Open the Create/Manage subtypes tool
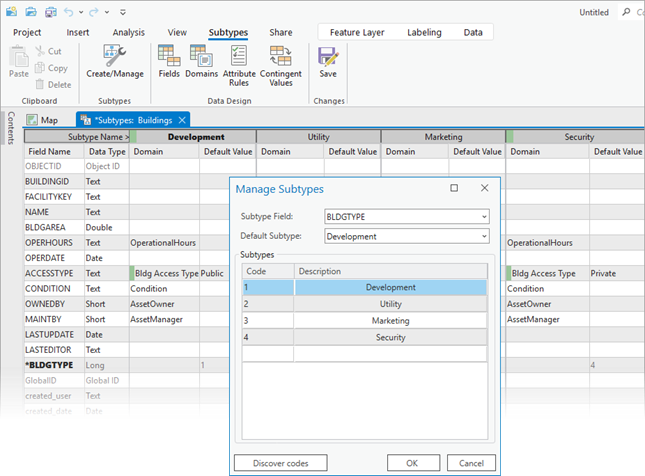 [x=114, y=62]
